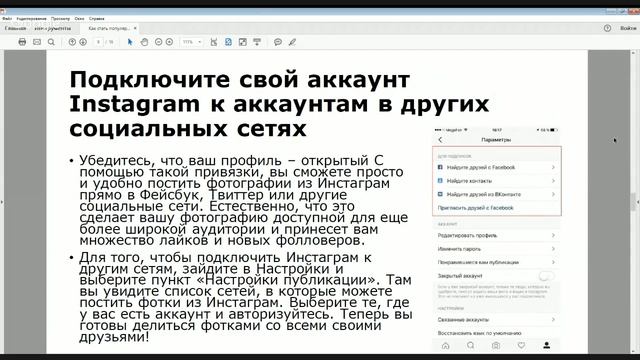Expand the Найдите контакты chevron

point(553,181)
